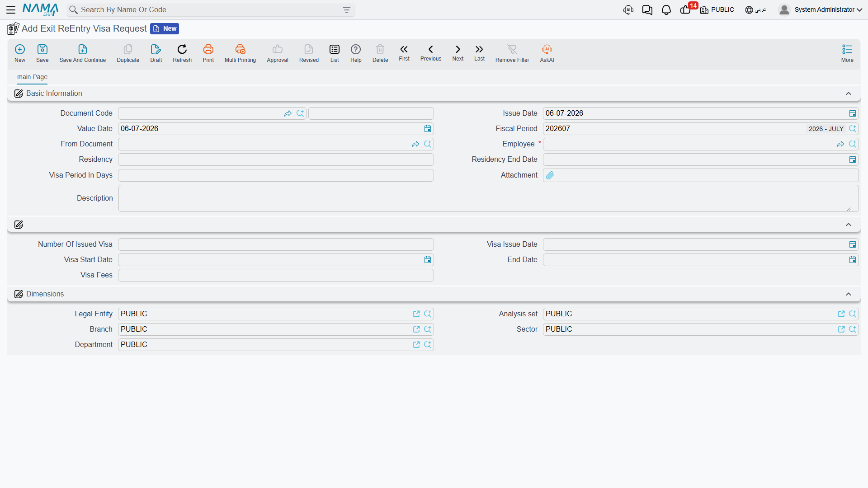Viewport: 868px width, 488px height.
Task: Open System Administrator user dropdown
Action: click(x=821, y=9)
